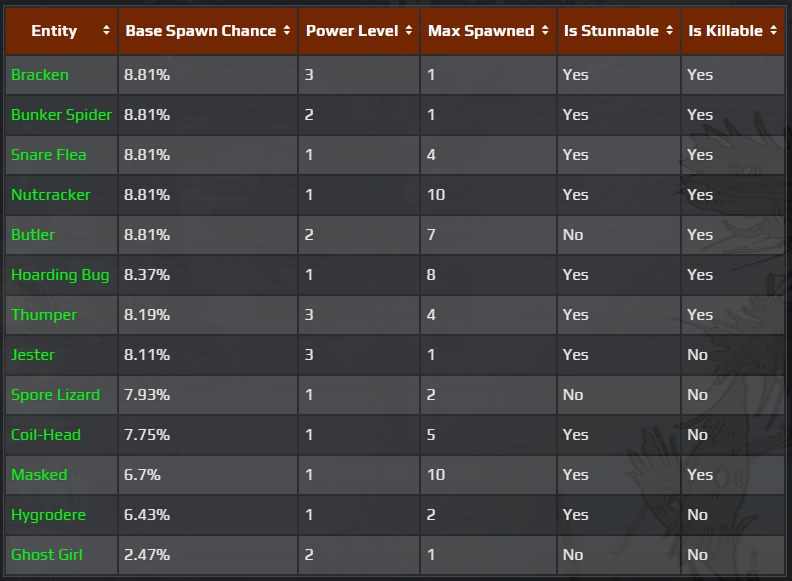Click the sort arrows beside Entity header
The height and width of the screenshot is (581, 792).
coord(107,31)
